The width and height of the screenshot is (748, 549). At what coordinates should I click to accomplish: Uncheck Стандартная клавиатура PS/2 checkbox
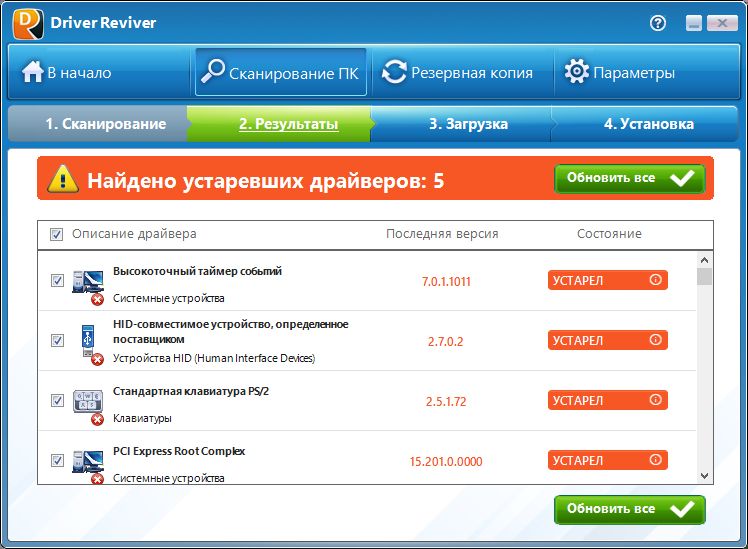click(x=57, y=401)
